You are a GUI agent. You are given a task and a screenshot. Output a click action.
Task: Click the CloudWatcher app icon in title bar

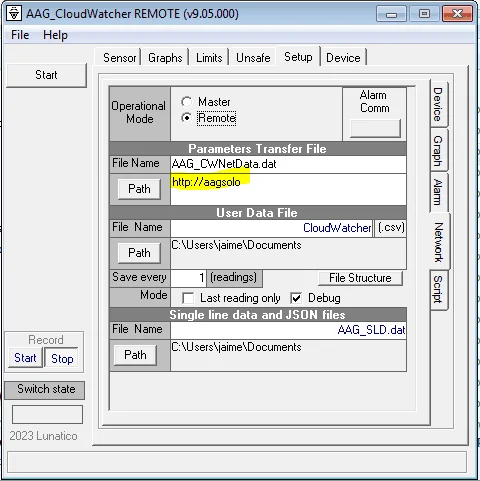coord(14,14)
